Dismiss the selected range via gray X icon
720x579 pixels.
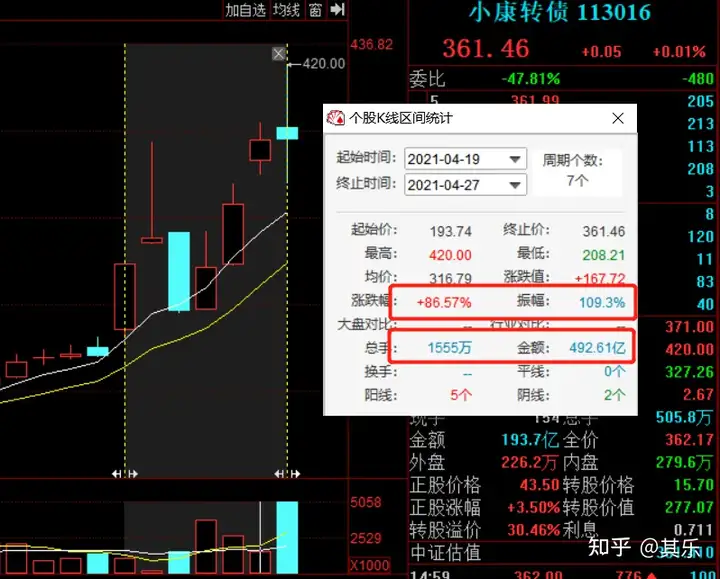(278, 54)
